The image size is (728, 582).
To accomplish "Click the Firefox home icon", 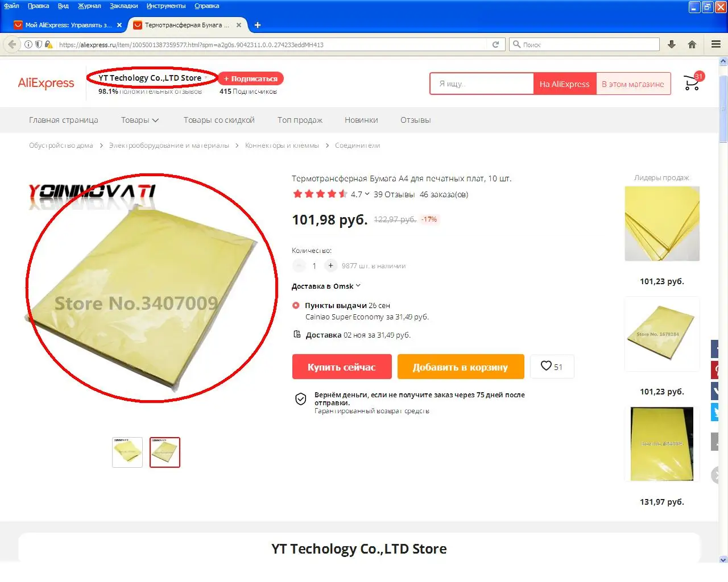I will coord(692,44).
